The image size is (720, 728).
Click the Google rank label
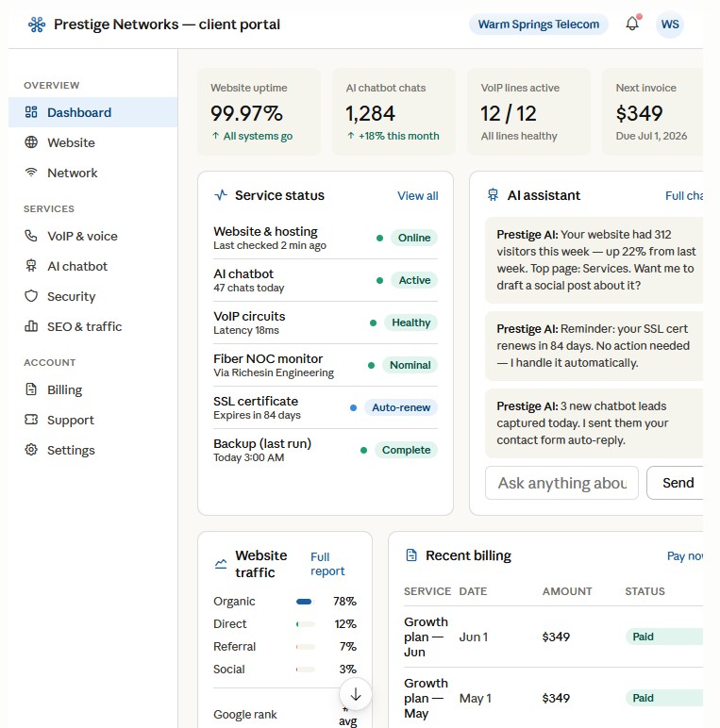pyautogui.click(x=244, y=714)
